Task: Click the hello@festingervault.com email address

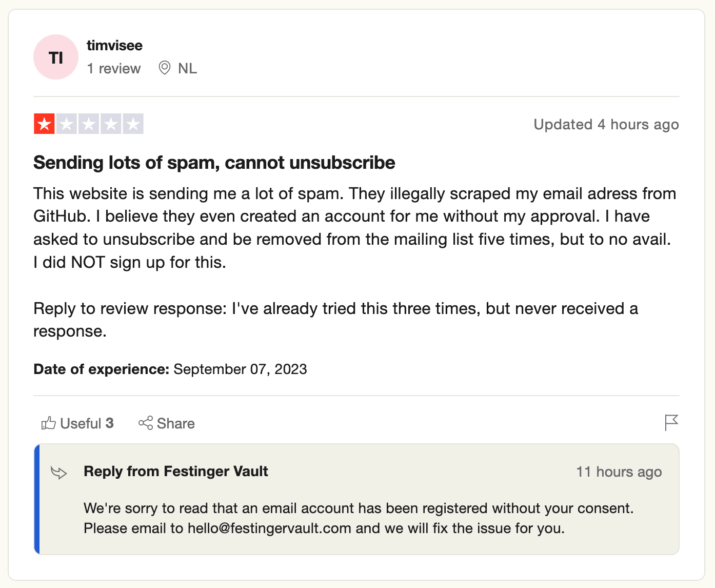Action: (x=269, y=528)
